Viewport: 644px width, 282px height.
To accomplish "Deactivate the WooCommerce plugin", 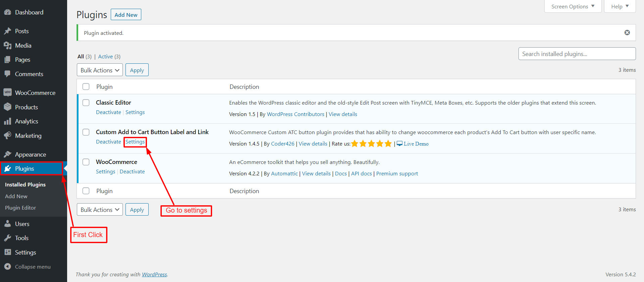I will pos(132,172).
